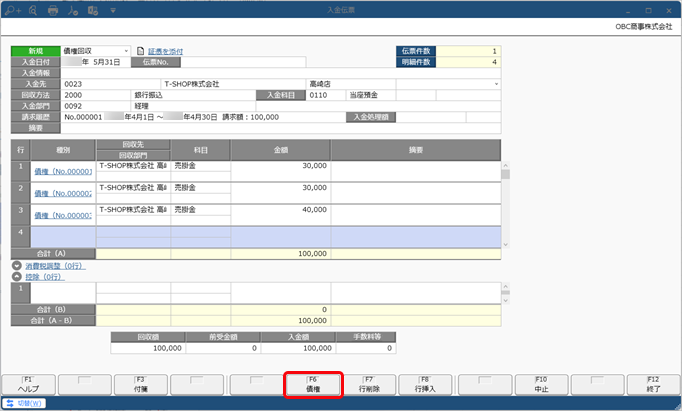The height and width of the screenshot is (411, 682).
Task: Click the 入金情報 field
Action: pos(281,73)
